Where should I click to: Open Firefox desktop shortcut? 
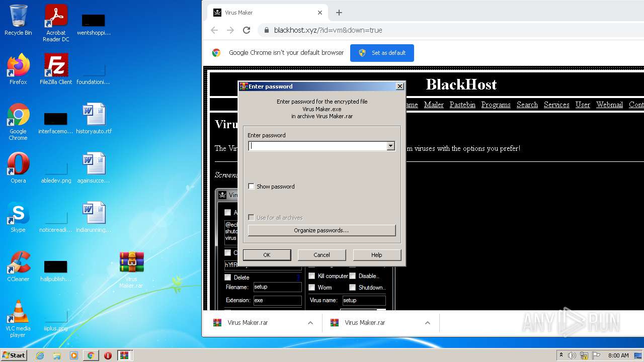pyautogui.click(x=18, y=69)
